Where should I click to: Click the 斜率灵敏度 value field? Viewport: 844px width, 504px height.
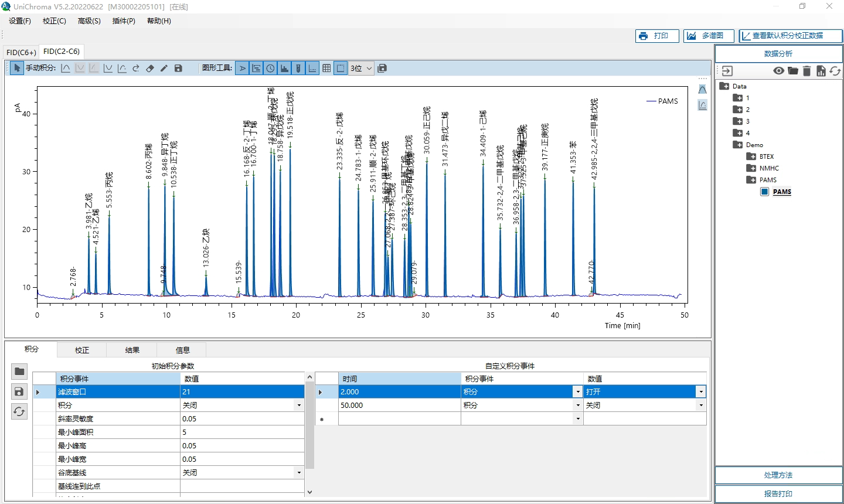pyautogui.click(x=242, y=419)
